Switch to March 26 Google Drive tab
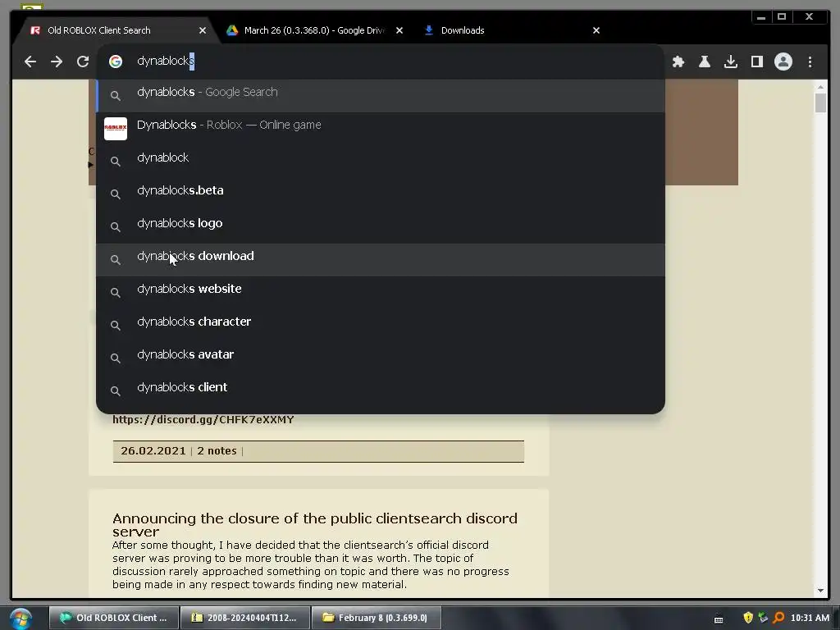The height and width of the screenshot is (630, 840). pyautogui.click(x=314, y=30)
